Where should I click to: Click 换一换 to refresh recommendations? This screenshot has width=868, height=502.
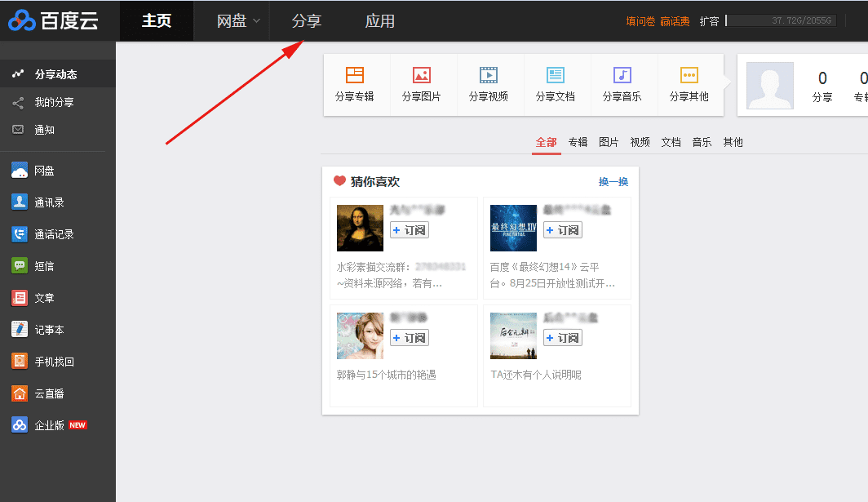coord(613,182)
